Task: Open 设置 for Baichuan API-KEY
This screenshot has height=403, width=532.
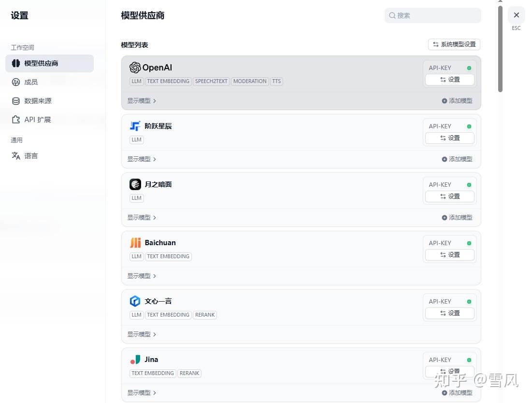Action: [x=450, y=255]
